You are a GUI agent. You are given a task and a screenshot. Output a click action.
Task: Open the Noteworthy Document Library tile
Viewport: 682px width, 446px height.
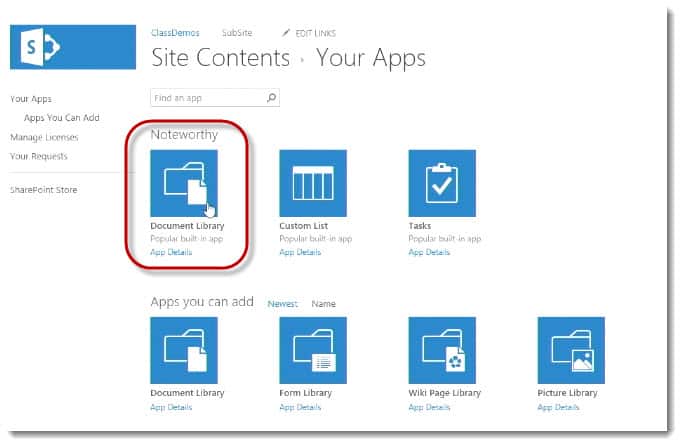[184, 183]
